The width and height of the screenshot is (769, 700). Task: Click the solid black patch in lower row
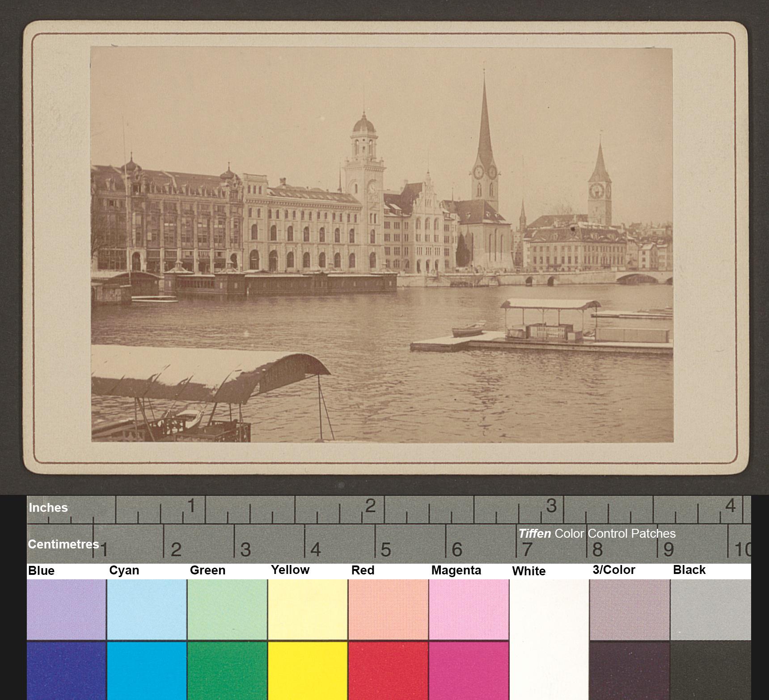click(710, 671)
